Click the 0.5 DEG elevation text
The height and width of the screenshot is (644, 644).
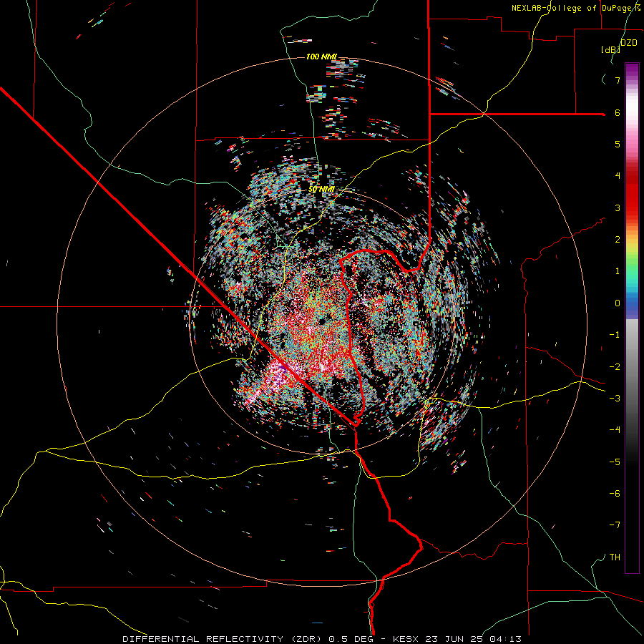coord(351,639)
